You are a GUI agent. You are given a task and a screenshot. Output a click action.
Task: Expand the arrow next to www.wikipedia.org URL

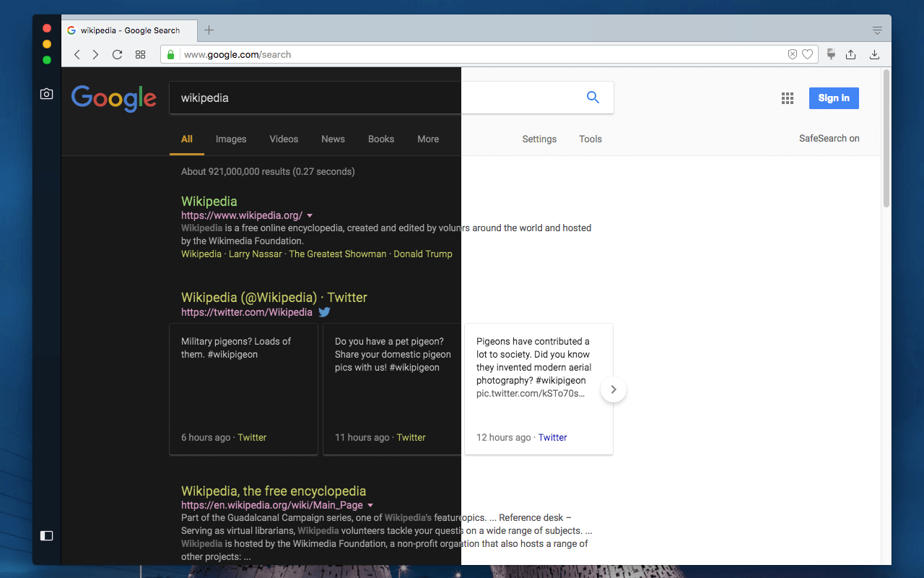pos(310,215)
